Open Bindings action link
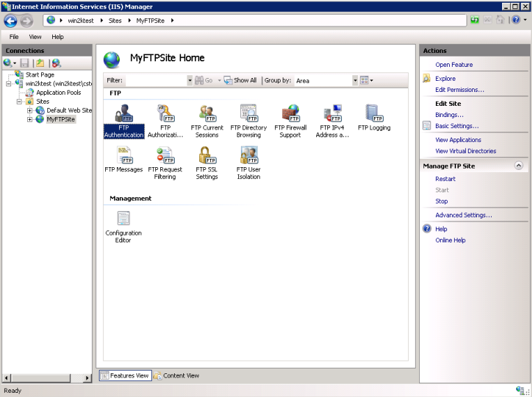This screenshot has width=532, height=397. [449, 115]
